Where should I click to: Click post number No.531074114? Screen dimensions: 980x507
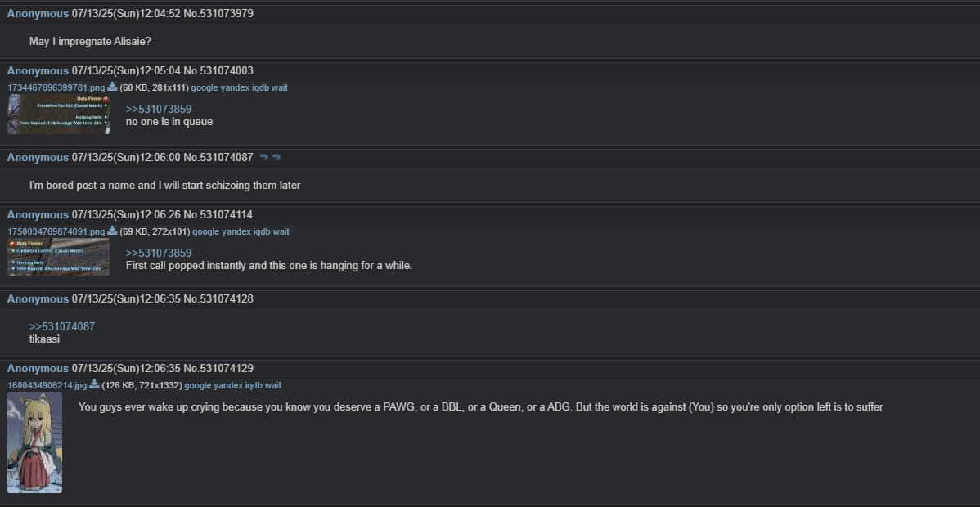[218, 214]
